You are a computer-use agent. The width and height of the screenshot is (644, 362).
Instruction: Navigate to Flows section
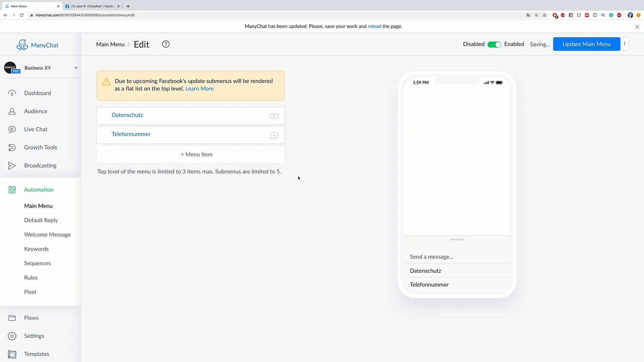click(31, 317)
